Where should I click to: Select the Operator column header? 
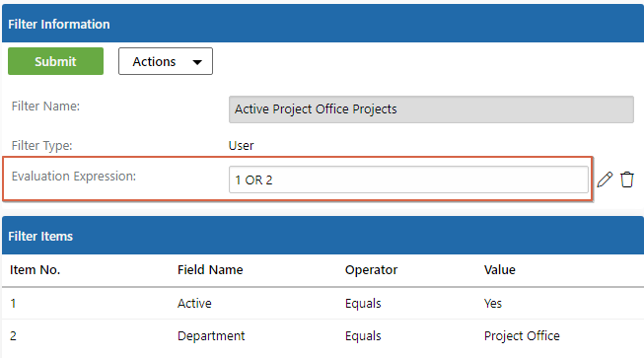371,269
